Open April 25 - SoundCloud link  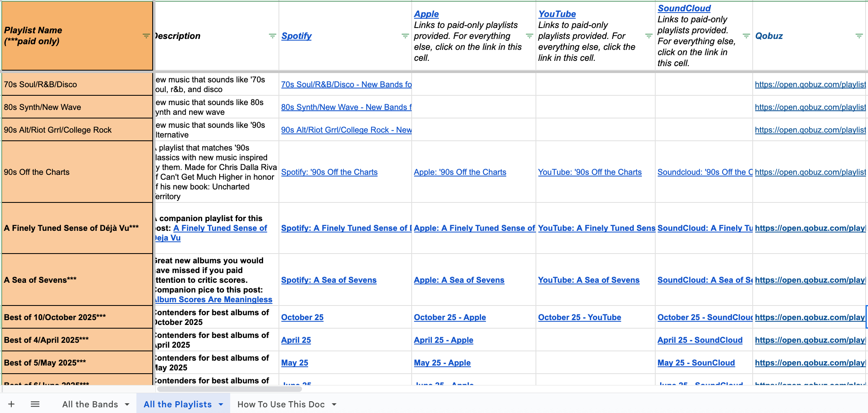click(x=700, y=340)
